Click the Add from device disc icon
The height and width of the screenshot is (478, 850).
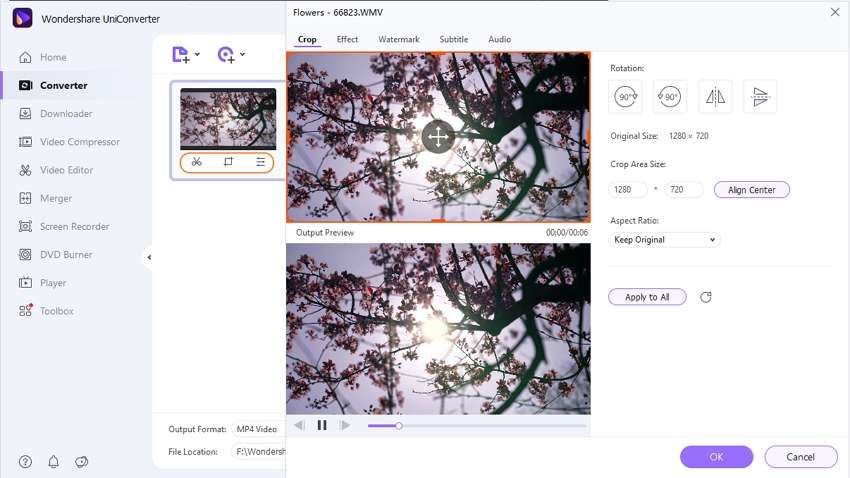pyautogui.click(x=226, y=55)
